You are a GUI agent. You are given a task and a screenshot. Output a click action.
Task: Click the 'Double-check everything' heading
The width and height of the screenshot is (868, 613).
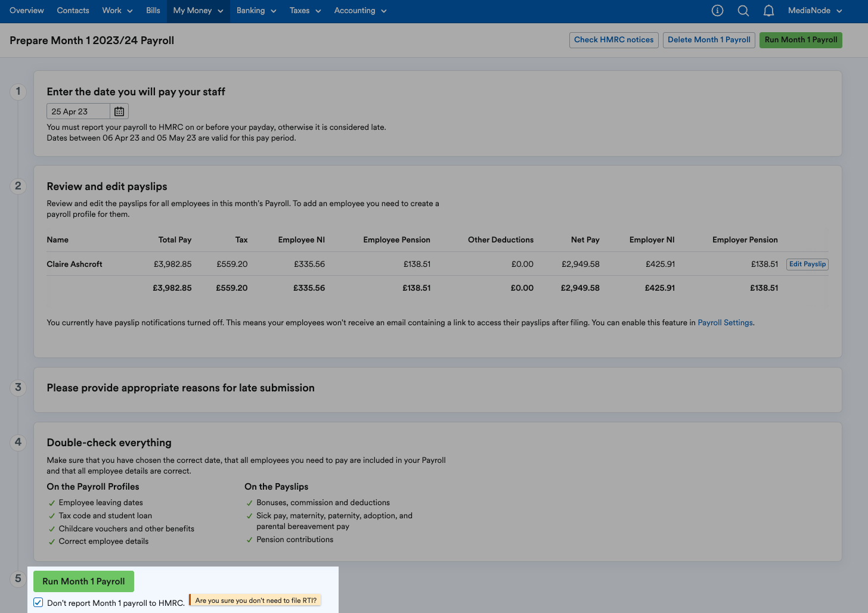109,443
